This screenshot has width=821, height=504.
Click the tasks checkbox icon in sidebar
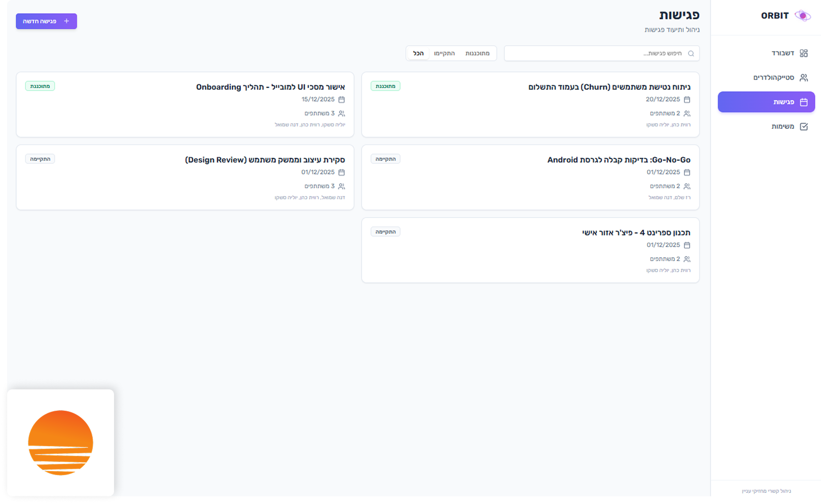[x=803, y=127]
